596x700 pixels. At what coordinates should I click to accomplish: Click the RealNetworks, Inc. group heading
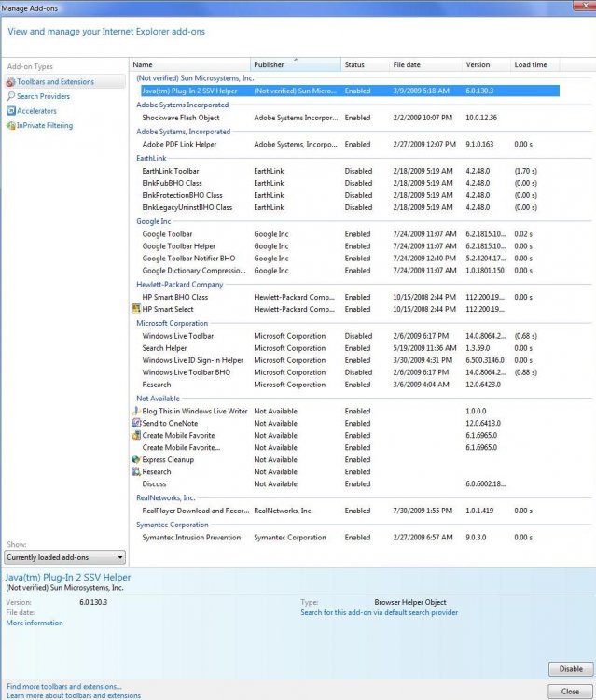point(165,497)
